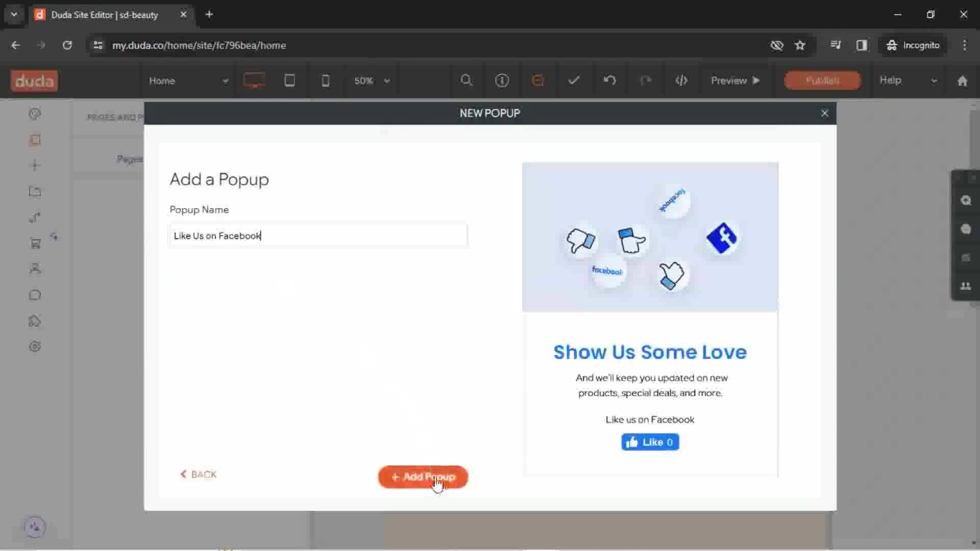Viewport: 980px width, 551px height.
Task: Open the browser side panel icon
Action: point(862,45)
